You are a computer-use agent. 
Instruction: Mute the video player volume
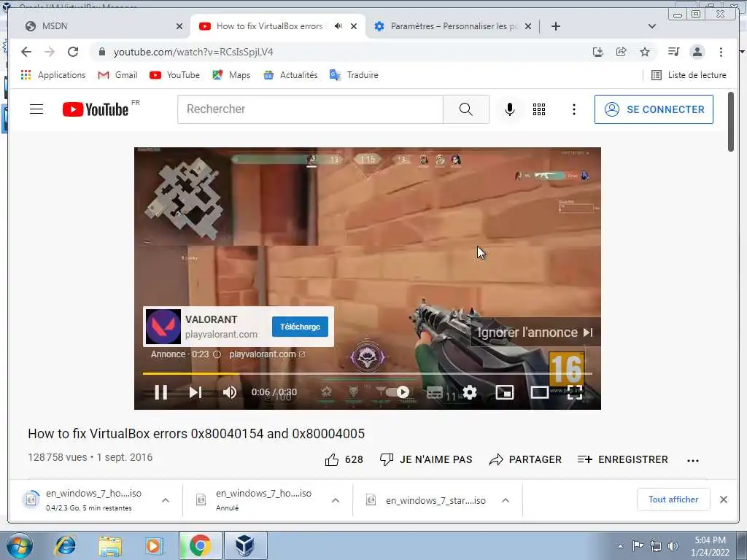230,392
